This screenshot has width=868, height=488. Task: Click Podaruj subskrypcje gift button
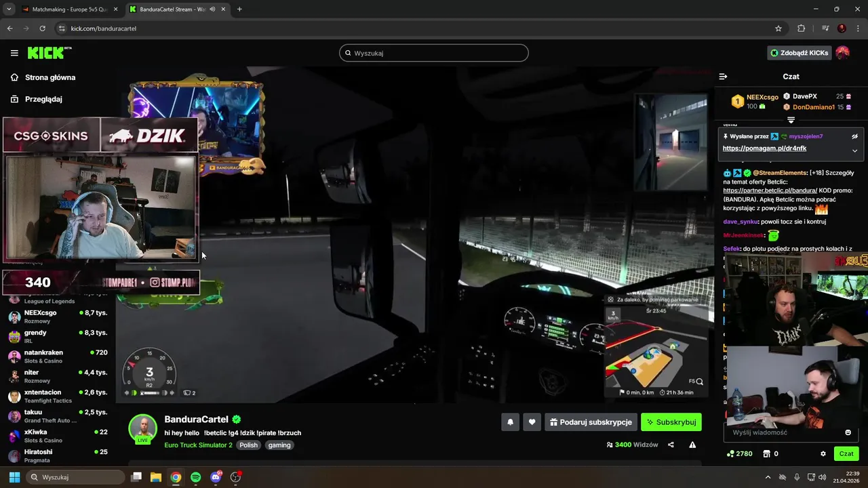591,422
